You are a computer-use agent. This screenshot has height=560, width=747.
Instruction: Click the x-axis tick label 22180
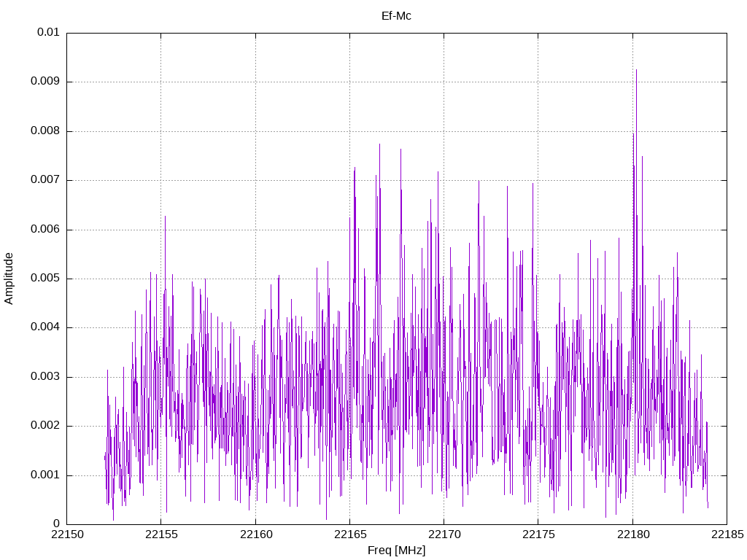(632, 534)
